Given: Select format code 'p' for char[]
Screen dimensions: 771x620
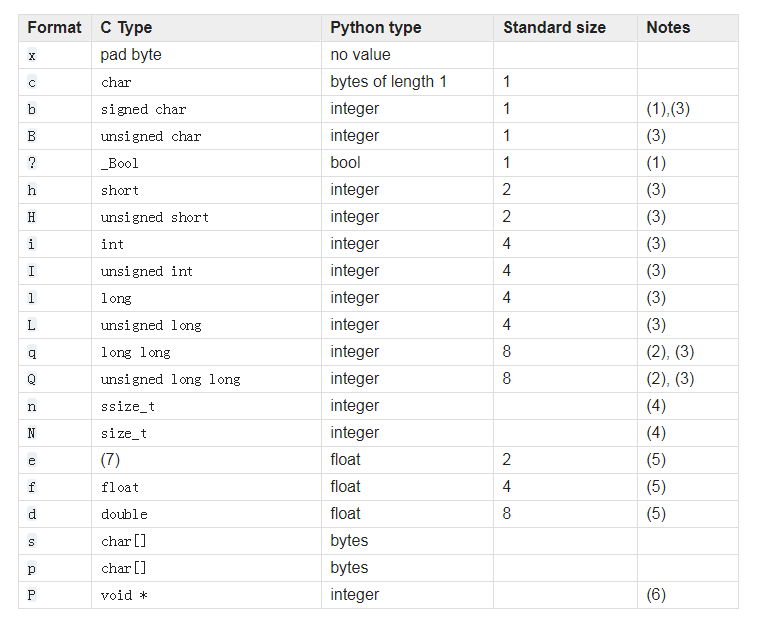Looking at the screenshot, I should coord(31,568).
